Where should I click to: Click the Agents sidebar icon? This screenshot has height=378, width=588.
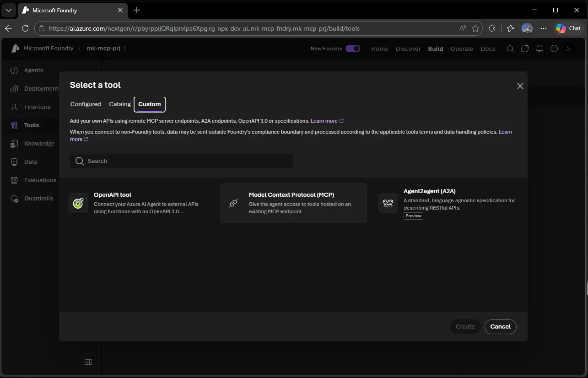coord(15,70)
